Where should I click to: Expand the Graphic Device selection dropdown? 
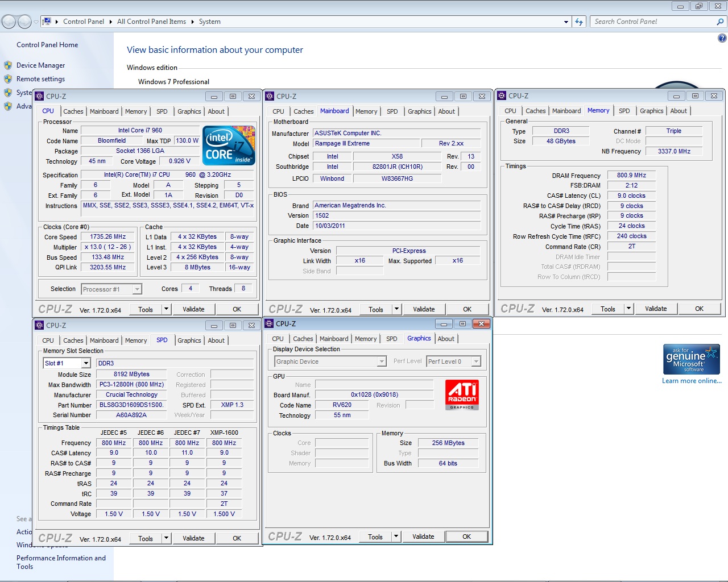382,361
